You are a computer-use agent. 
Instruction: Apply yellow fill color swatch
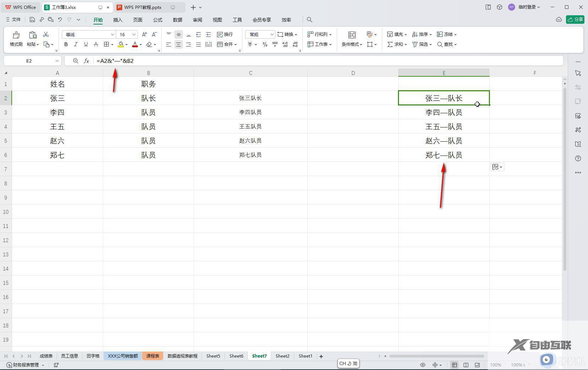[121, 44]
